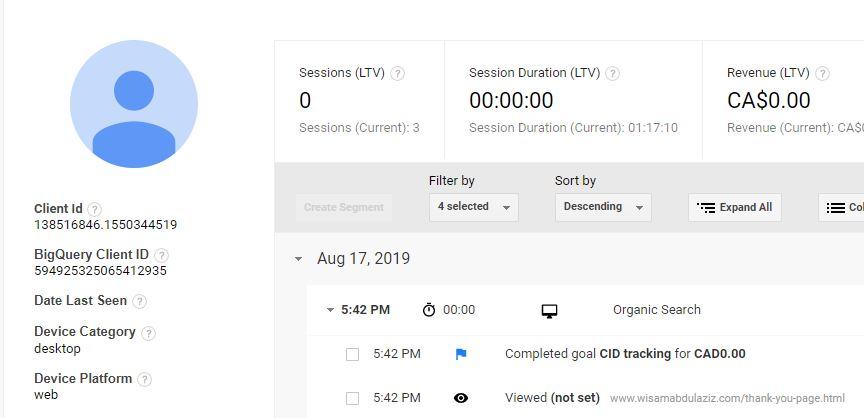
Task: Check the Viewed (not set) pageview checkbox
Action: 352,398
